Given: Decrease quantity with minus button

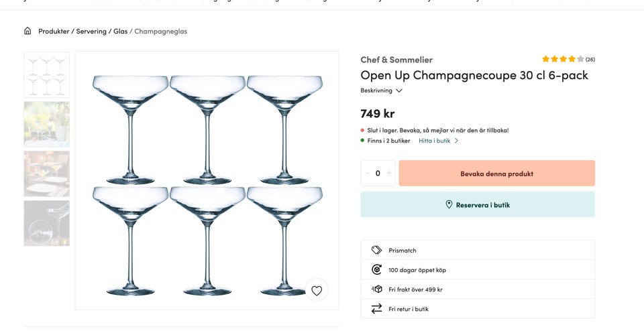Looking at the screenshot, I should pos(368,174).
